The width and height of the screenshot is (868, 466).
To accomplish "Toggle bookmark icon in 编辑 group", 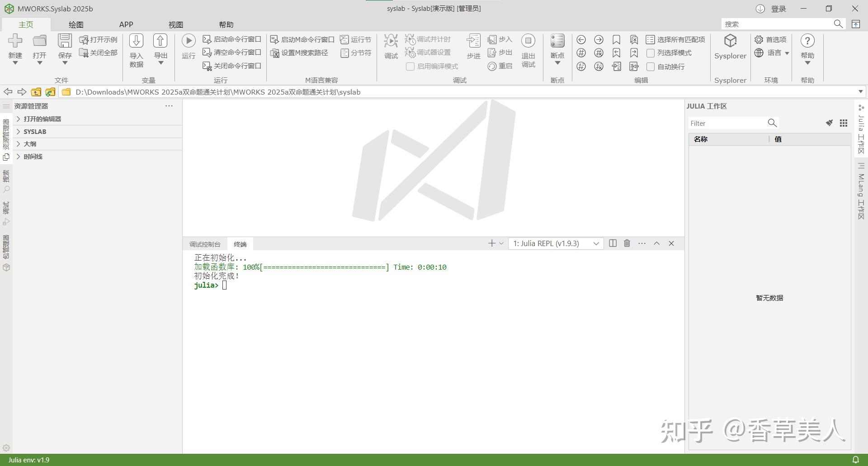I will (x=616, y=40).
